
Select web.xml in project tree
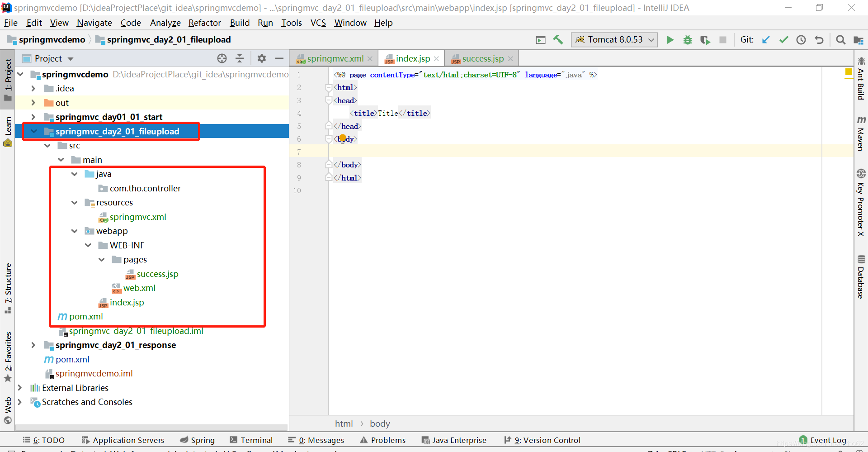[x=139, y=288]
